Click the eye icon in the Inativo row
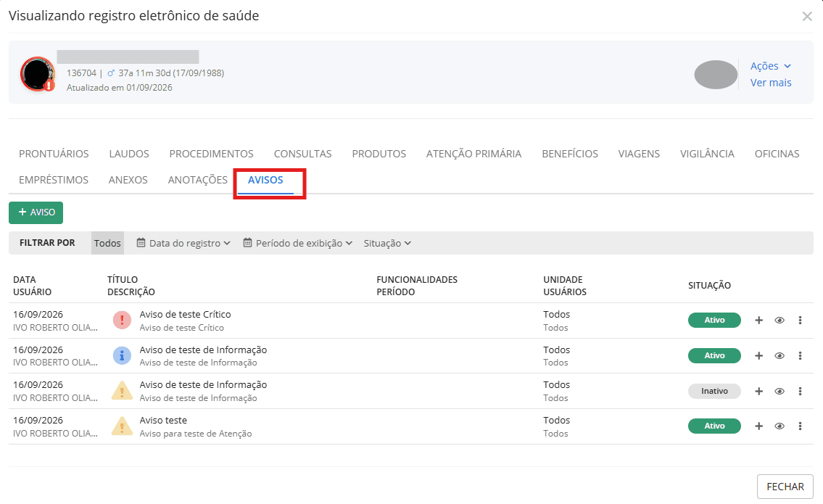The image size is (823, 504). click(779, 391)
